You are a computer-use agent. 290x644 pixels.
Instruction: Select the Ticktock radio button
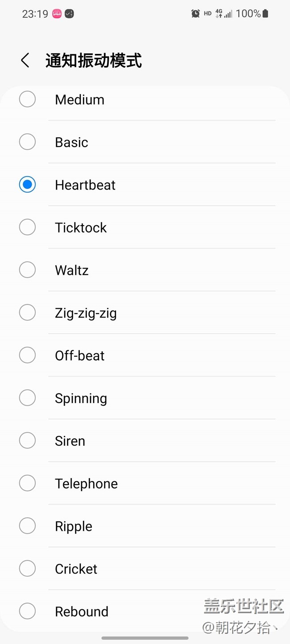pos(27,227)
